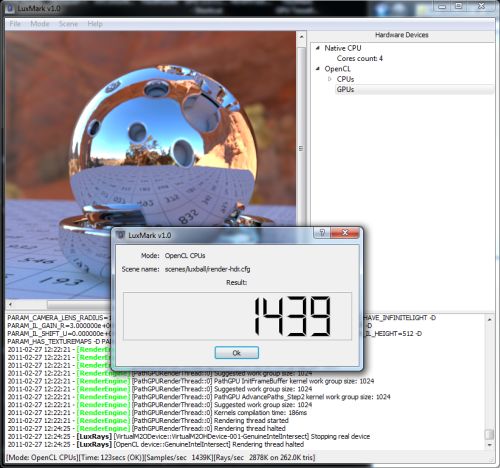
Task: Click the Stopping real device log line
Action: [189, 436]
